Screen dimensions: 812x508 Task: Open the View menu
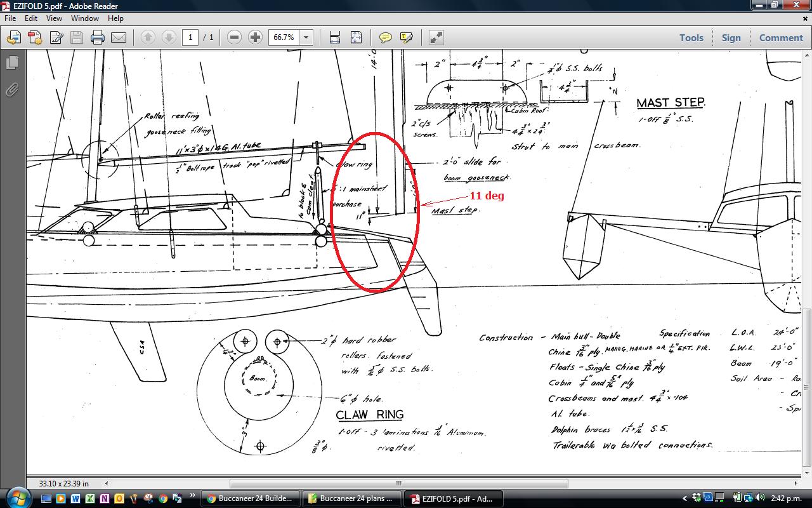pos(54,18)
